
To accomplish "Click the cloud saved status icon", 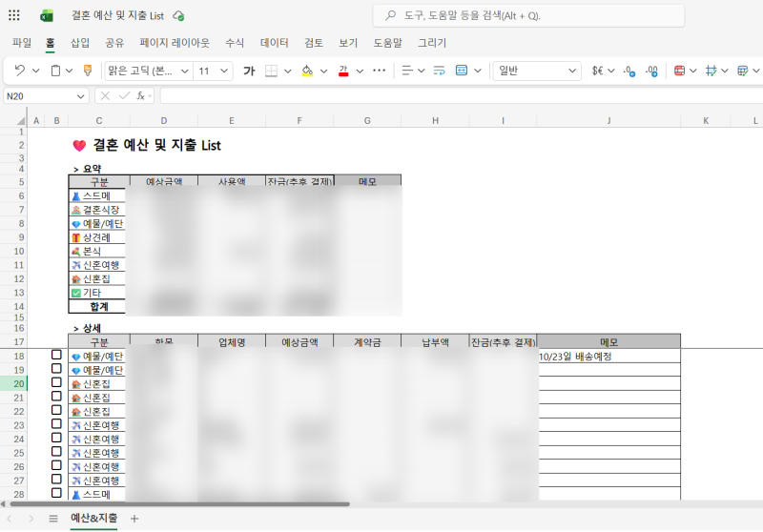I will pyautogui.click(x=178, y=16).
